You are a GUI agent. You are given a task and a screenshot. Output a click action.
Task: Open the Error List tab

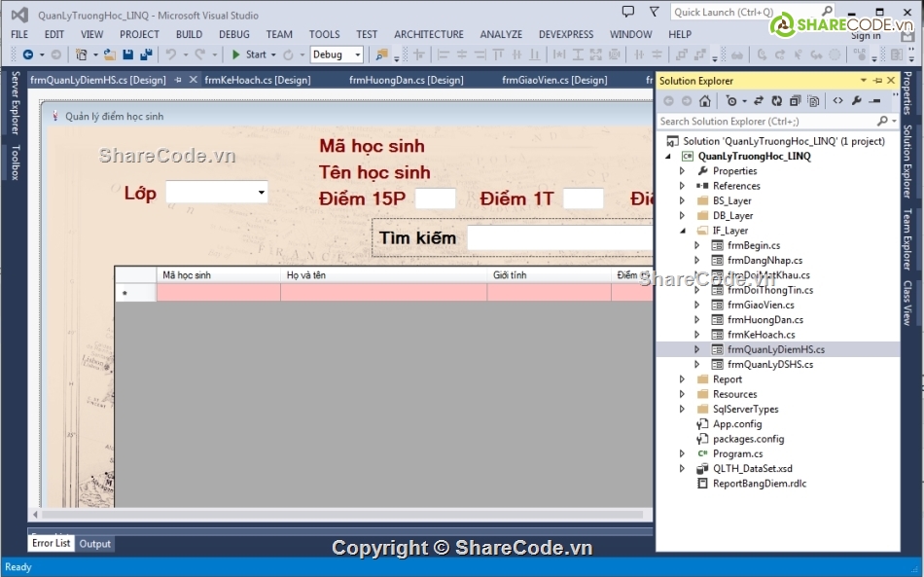[x=52, y=543]
